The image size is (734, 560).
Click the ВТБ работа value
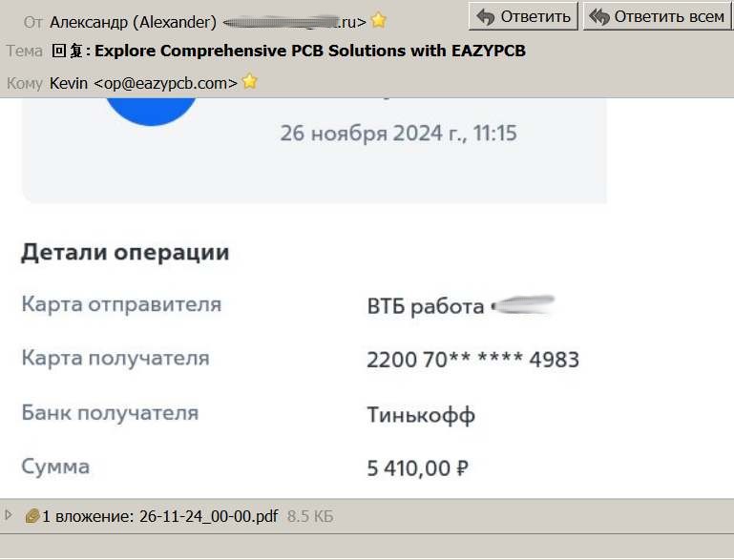click(426, 307)
